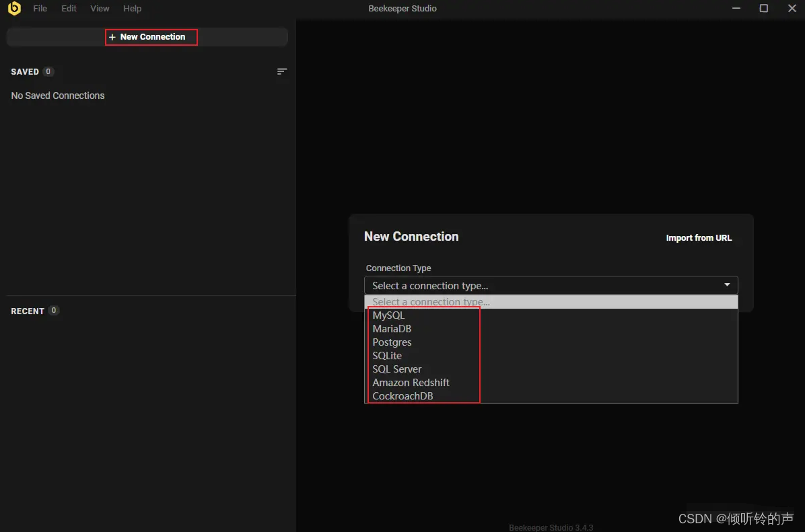This screenshot has height=532, width=805.
Task: Select MySQL from the connection types
Action: pyautogui.click(x=551, y=315)
